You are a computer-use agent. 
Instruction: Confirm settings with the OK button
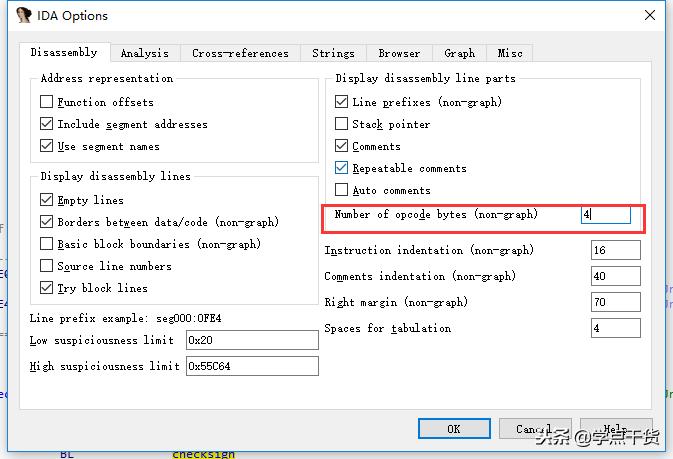[x=454, y=429]
